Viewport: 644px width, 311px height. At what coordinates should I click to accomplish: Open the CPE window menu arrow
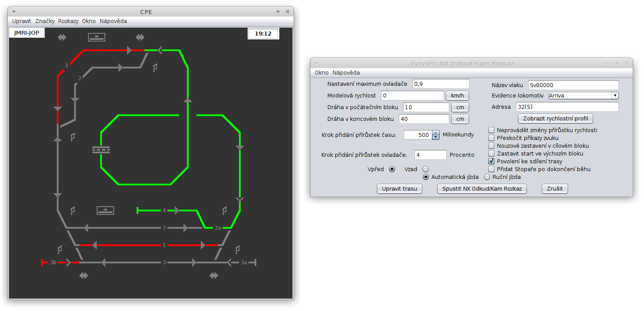(14, 12)
